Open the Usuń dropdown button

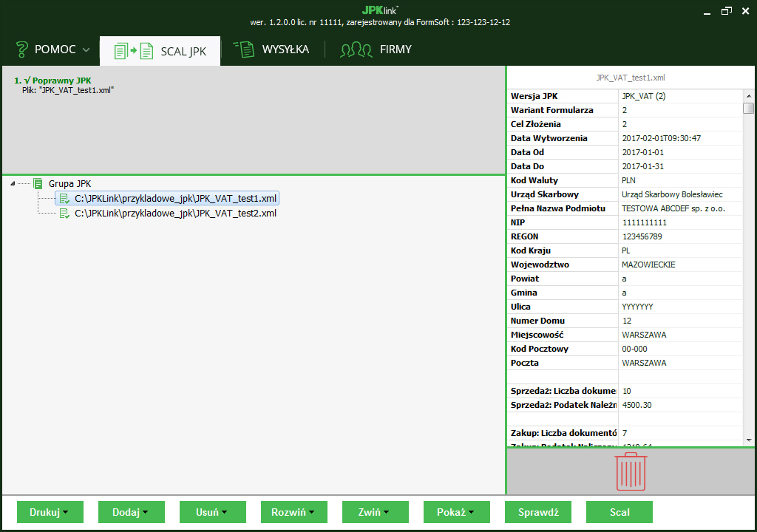point(212,512)
